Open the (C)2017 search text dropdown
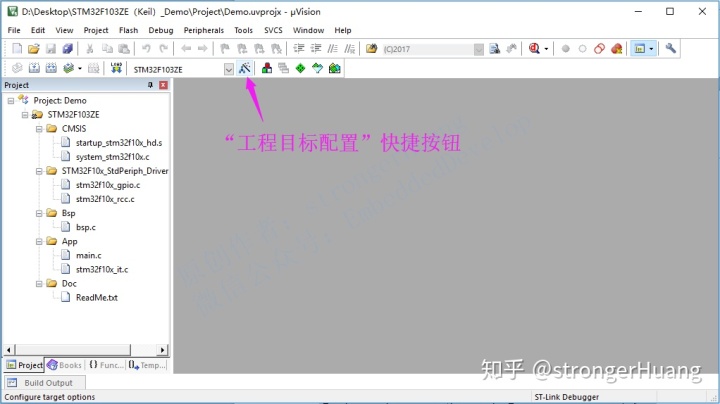Viewport: 720px width, 404px height. pyautogui.click(x=478, y=49)
